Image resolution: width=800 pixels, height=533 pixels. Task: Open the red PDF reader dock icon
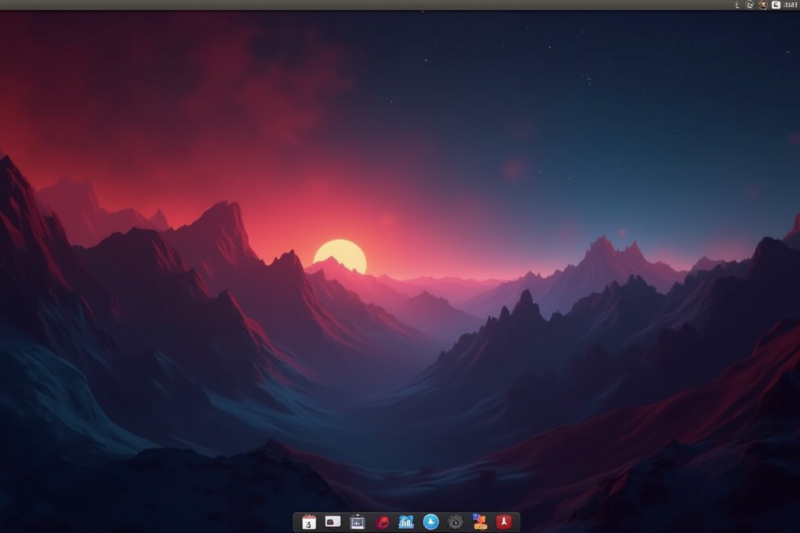[x=504, y=522]
